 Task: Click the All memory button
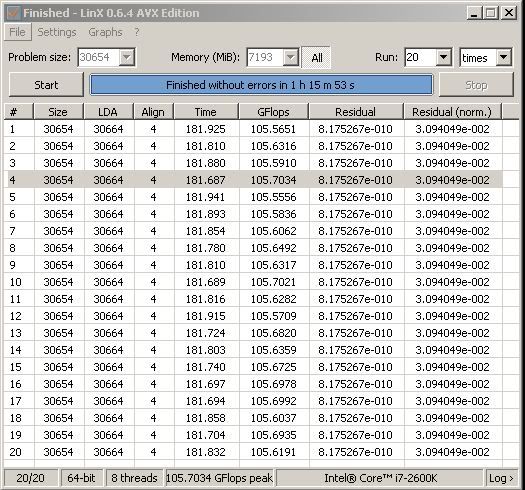coord(316,58)
